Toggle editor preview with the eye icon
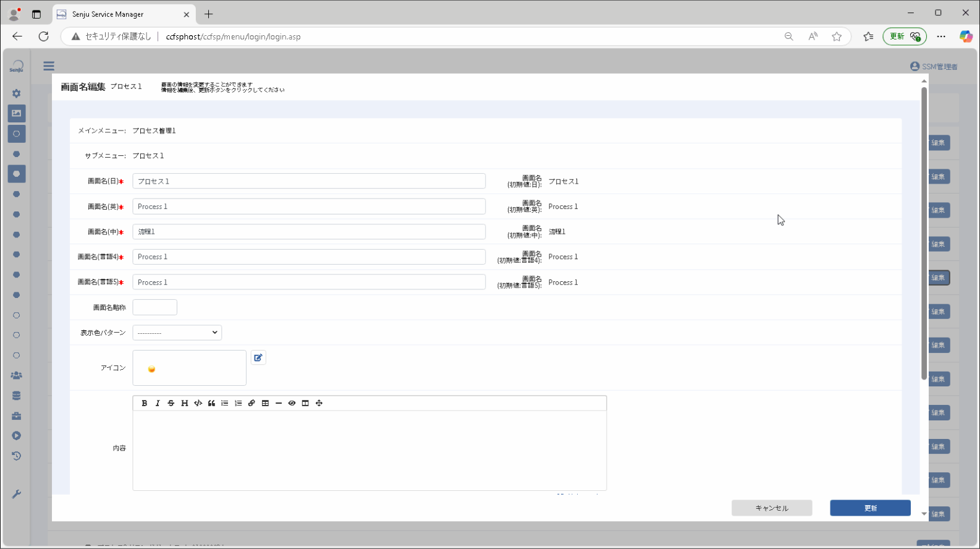980x549 pixels. tap(292, 403)
